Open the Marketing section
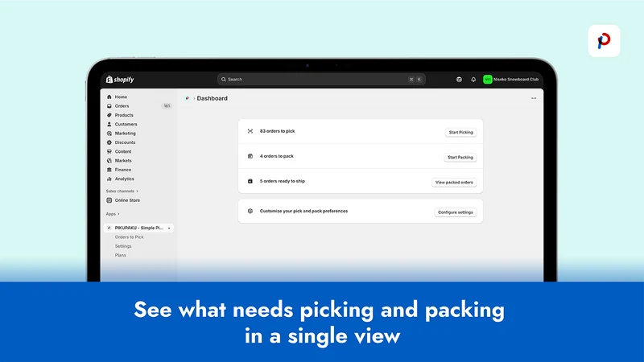The image size is (644, 362). click(125, 134)
